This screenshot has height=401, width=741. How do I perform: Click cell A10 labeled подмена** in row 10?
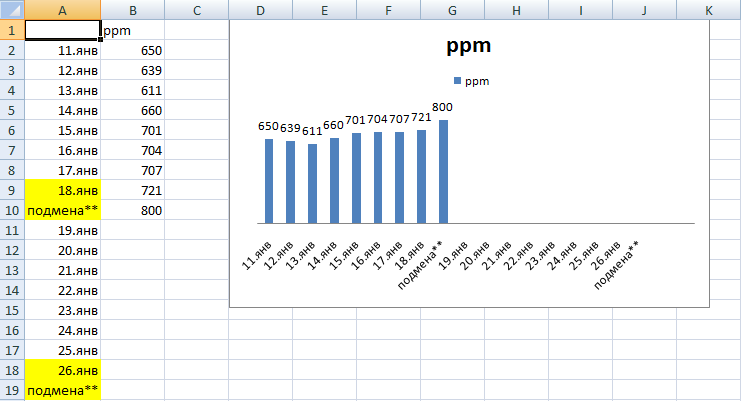[63, 210]
